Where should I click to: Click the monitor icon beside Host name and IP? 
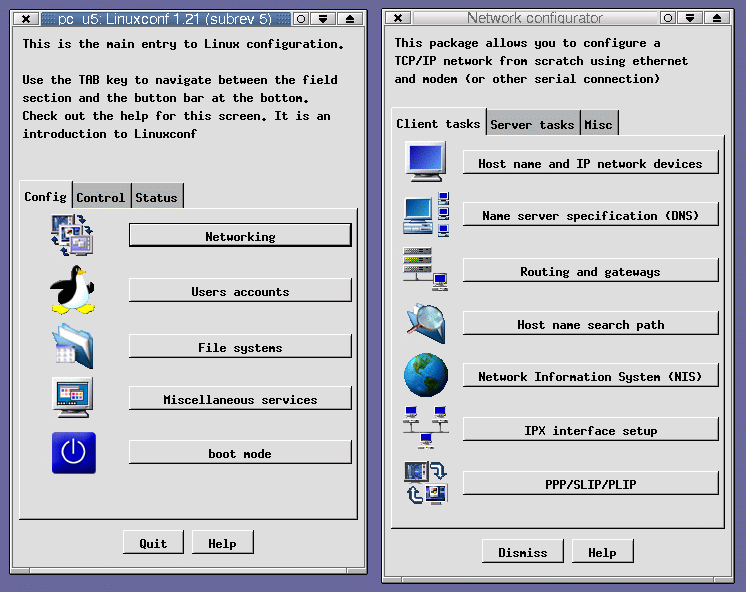(x=425, y=161)
